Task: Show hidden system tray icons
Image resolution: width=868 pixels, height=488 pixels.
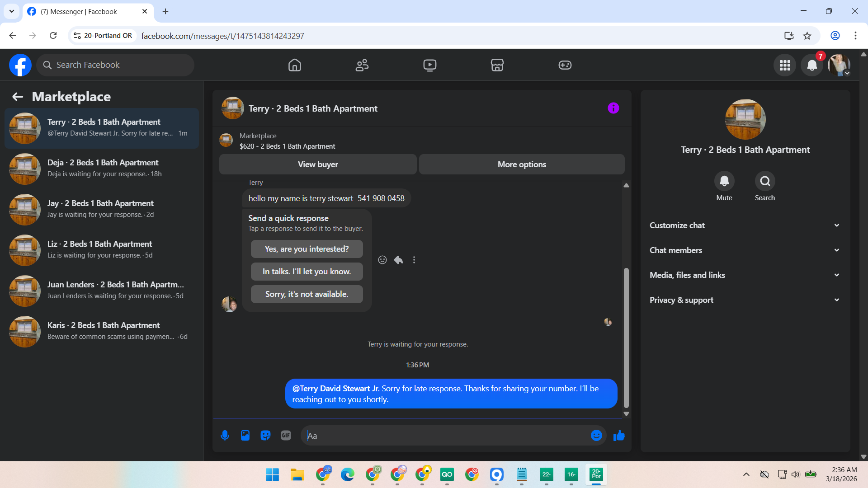Action: pos(746,474)
